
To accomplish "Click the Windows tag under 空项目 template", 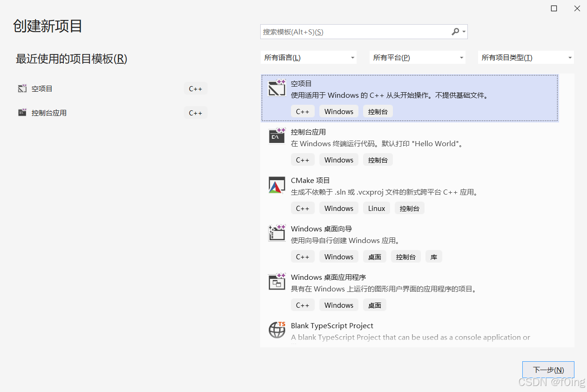I will [x=339, y=111].
